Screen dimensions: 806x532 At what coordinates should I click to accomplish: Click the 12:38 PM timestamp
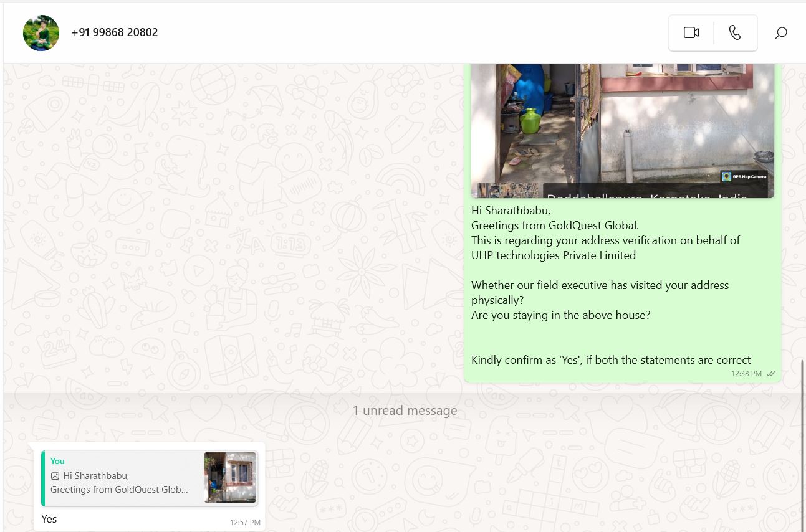pos(746,374)
